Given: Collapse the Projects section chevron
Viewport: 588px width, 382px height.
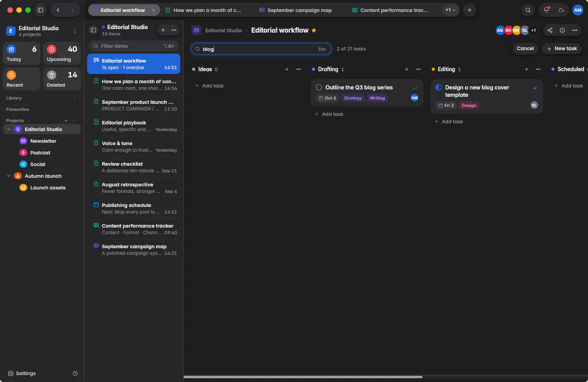Looking at the screenshot, I should [x=75, y=120].
